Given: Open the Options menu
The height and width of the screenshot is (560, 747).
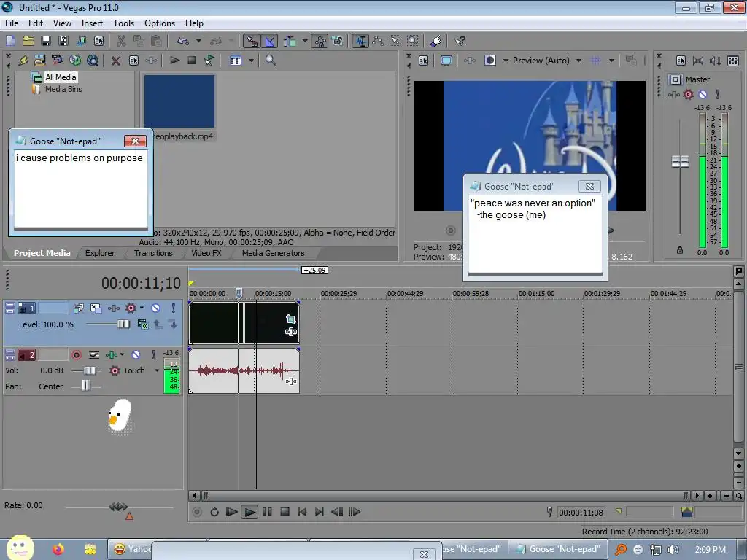Looking at the screenshot, I should pos(160,23).
